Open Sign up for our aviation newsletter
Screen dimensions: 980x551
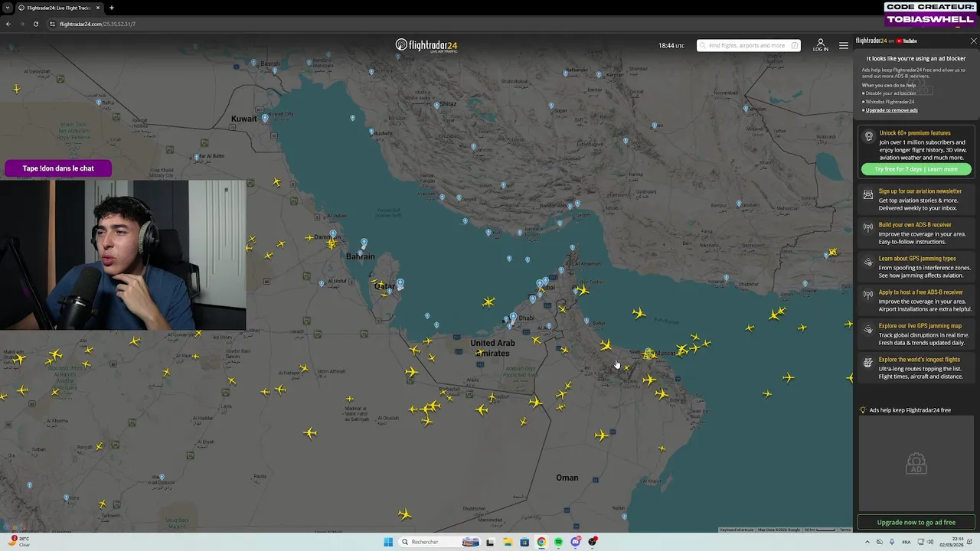click(x=920, y=191)
